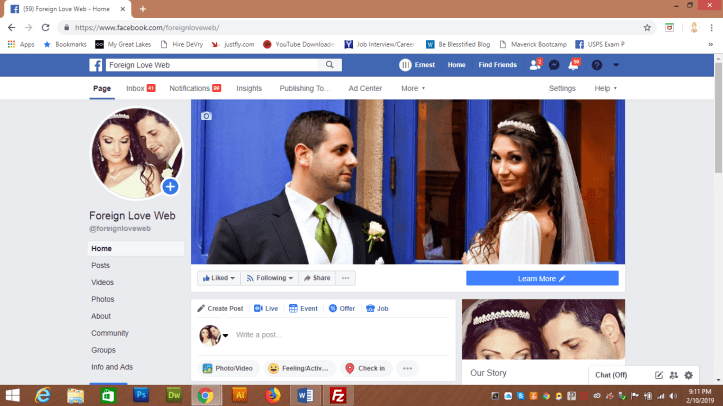Open the account menu arrow

[616, 65]
